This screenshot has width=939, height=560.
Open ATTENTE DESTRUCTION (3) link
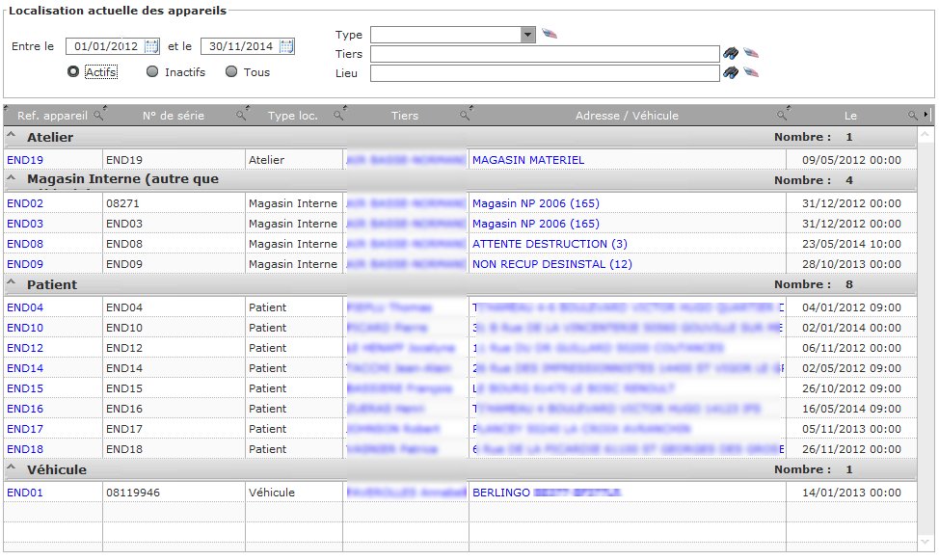pyautogui.click(x=550, y=244)
